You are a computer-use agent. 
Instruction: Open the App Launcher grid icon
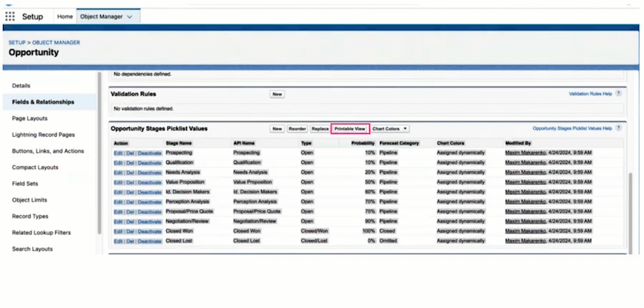click(x=10, y=16)
